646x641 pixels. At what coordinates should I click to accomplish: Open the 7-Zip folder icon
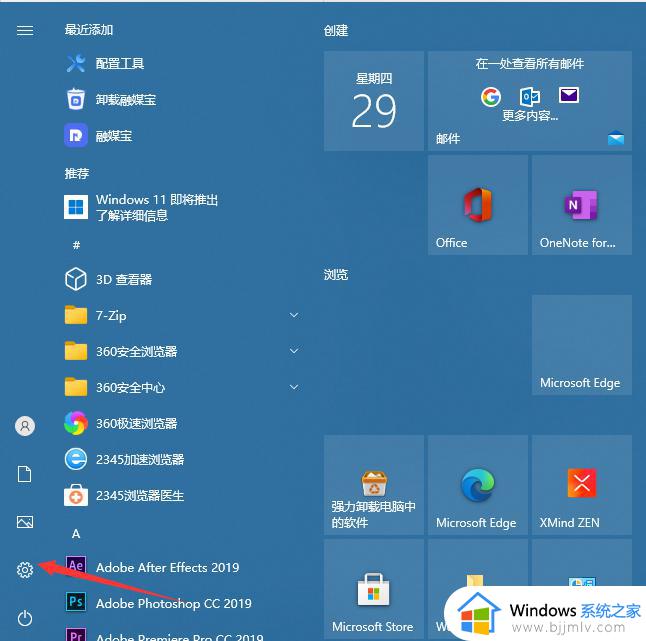point(76,315)
